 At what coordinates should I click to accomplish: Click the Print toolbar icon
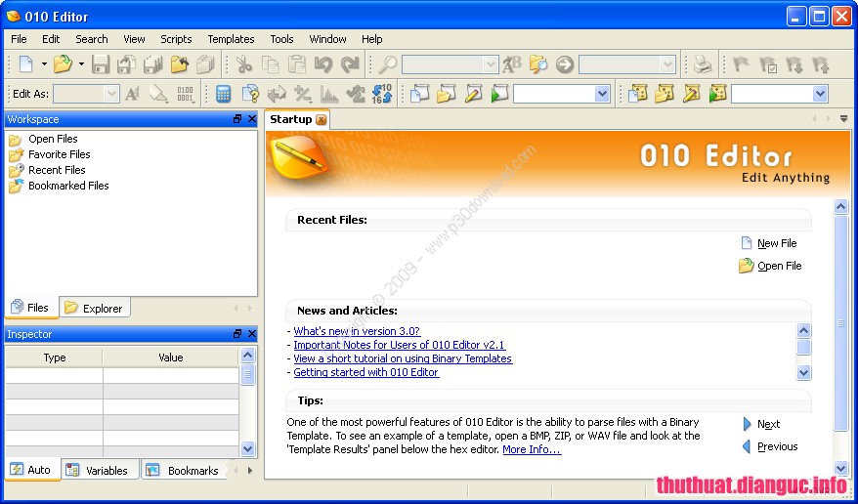pyautogui.click(x=703, y=64)
